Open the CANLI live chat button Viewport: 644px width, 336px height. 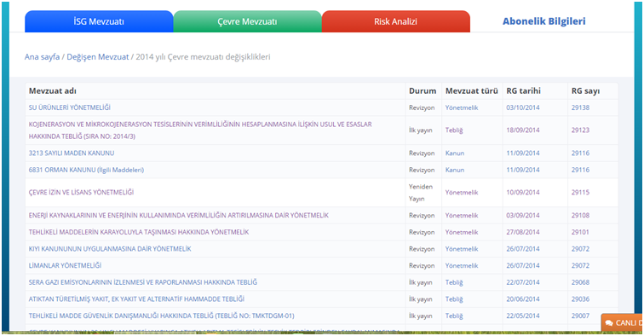[622, 323]
